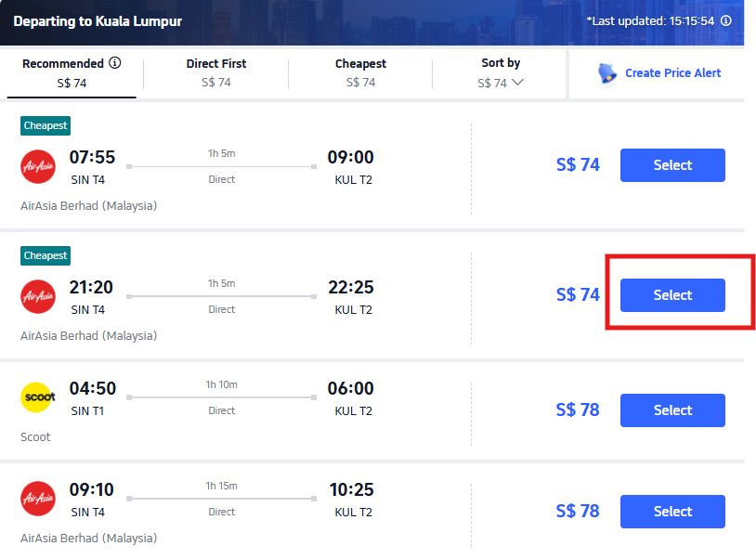Click the AirAsia logo on the 09:10 flight
756x559 pixels.
coord(38,499)
